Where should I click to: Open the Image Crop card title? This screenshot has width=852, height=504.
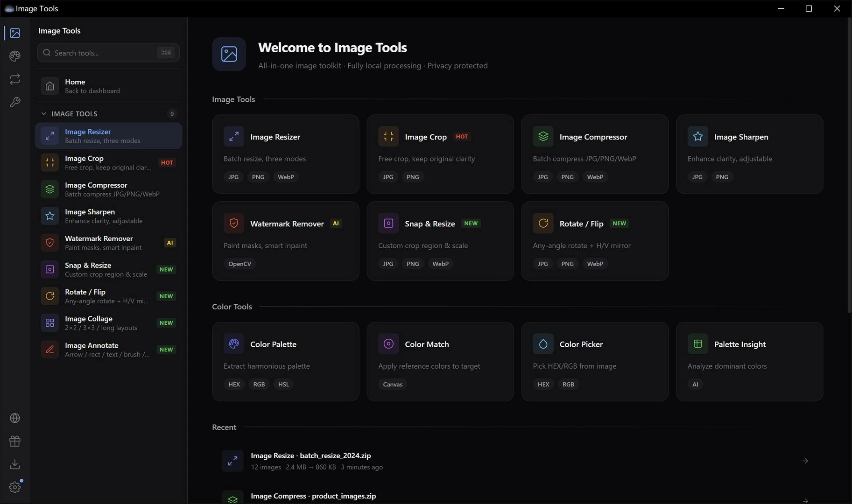pos(426,137)
